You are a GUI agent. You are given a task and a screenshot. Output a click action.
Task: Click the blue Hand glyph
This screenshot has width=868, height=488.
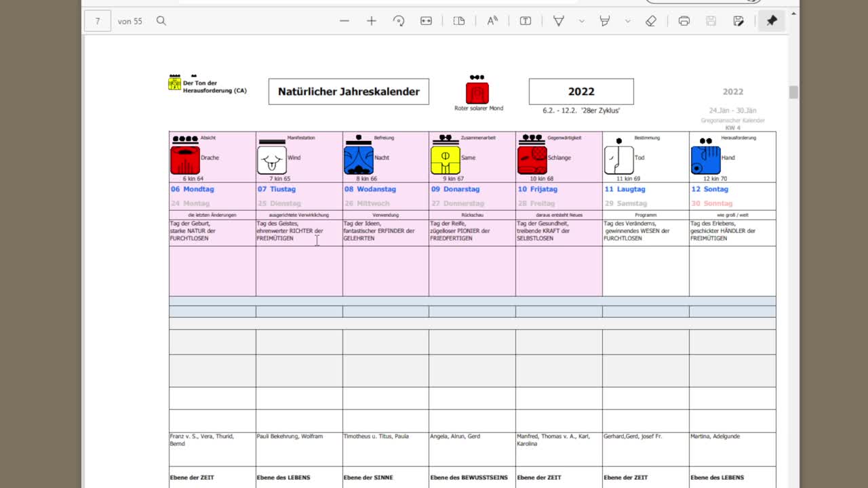click(x=706, y=161)
